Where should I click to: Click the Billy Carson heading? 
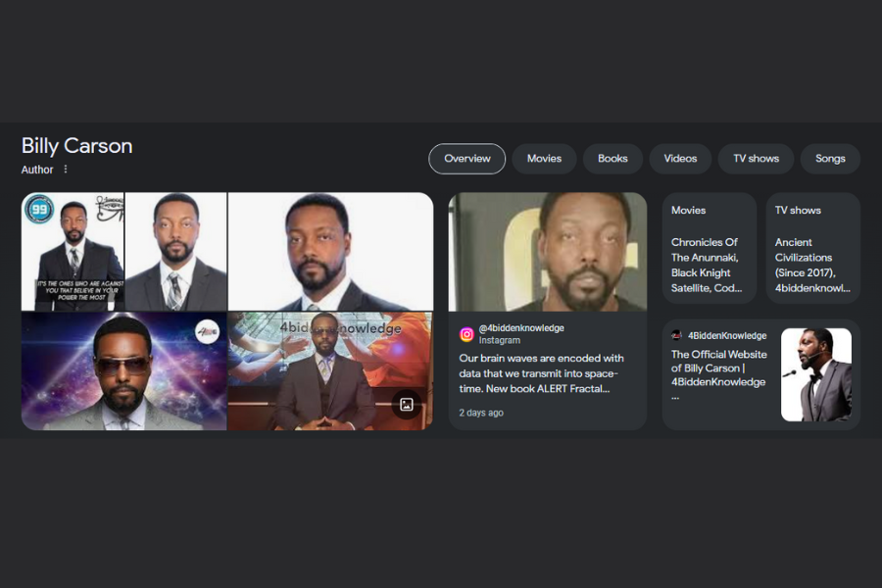(x=77, y=146)
